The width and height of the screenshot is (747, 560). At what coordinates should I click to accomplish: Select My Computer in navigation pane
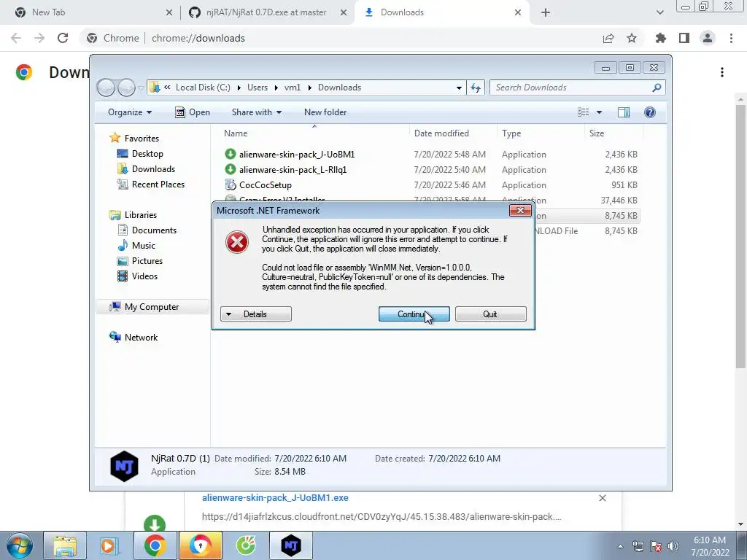[x=152, y=307]
